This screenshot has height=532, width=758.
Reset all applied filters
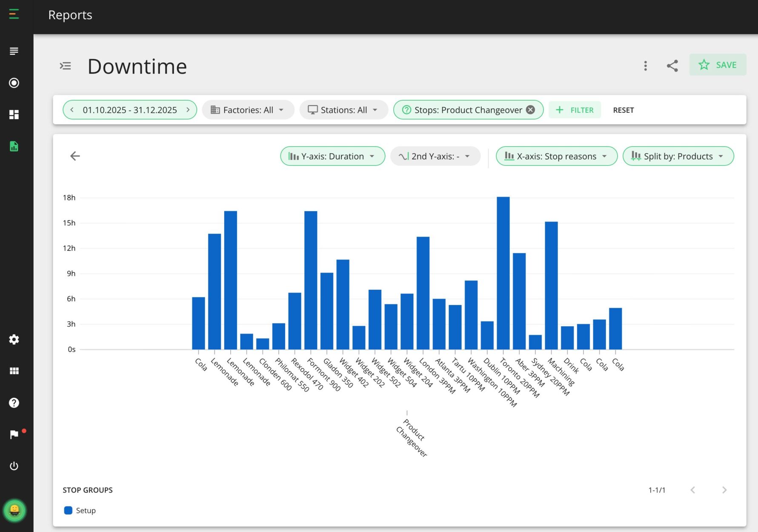(x=623, y=109)
